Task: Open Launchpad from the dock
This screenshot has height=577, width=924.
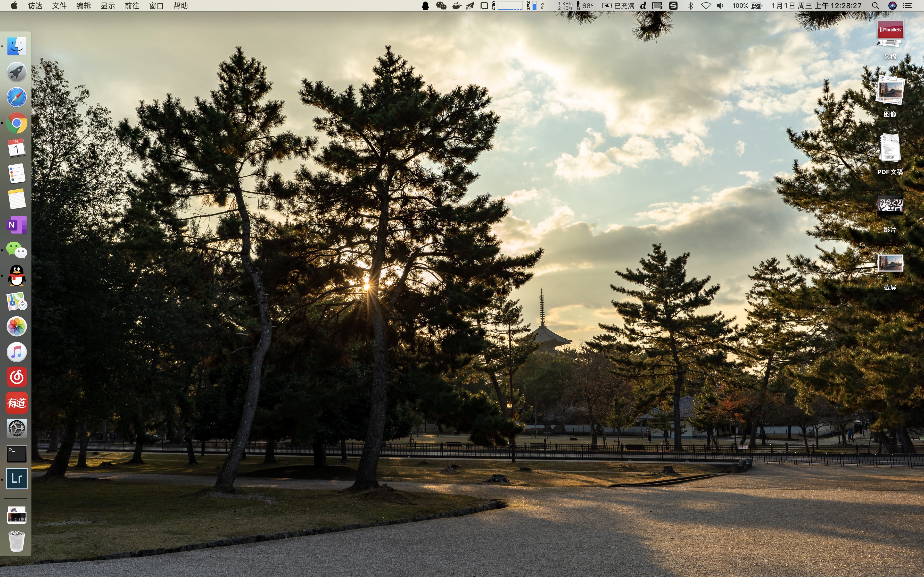Action: 16,72
